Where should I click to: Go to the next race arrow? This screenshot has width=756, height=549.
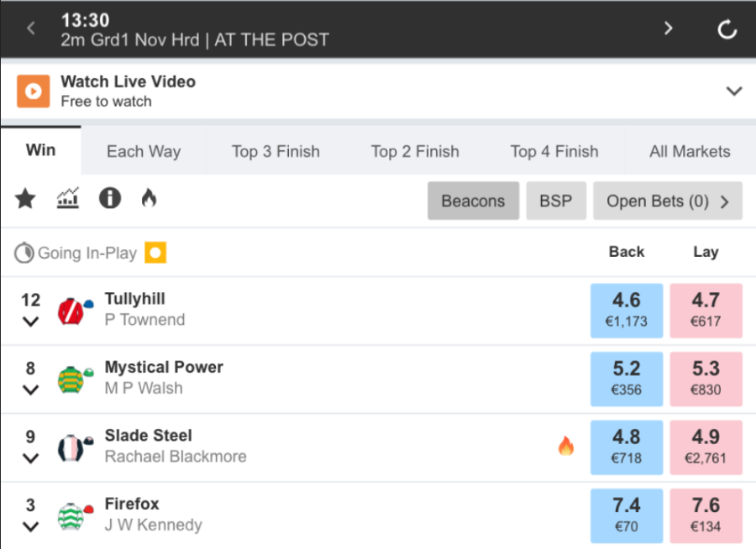point(669,29)
